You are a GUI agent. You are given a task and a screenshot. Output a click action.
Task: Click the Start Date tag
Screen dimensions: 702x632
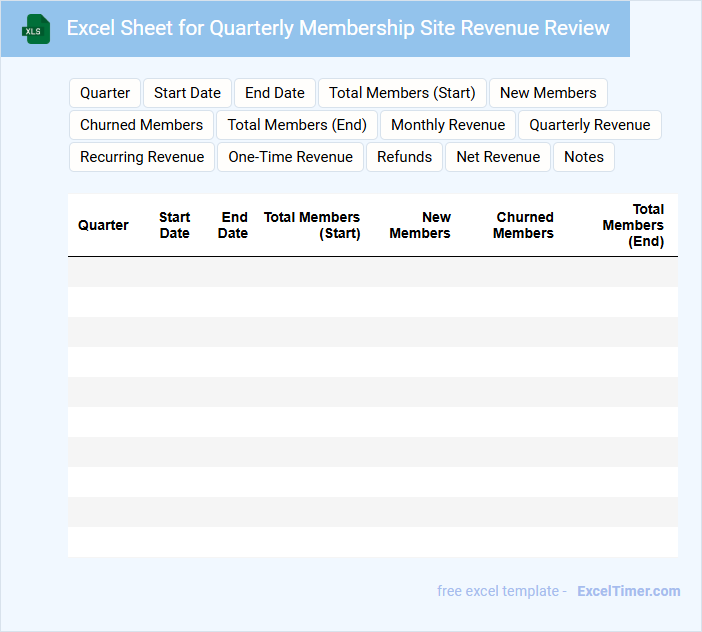[187, 93]
